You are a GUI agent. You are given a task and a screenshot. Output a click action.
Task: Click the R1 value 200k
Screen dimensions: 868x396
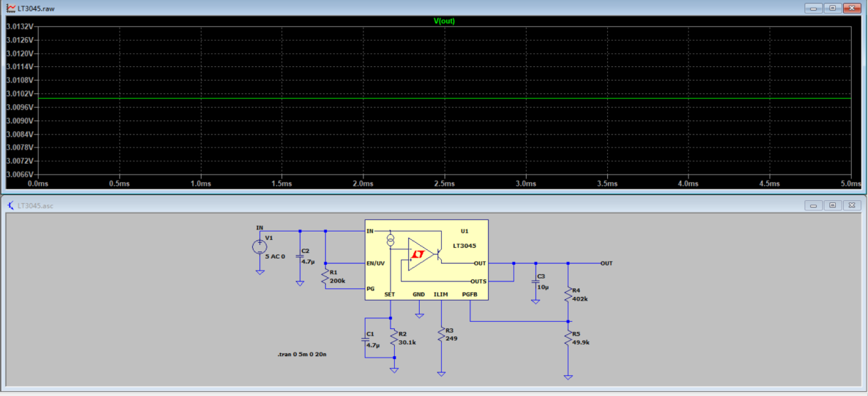338,281
